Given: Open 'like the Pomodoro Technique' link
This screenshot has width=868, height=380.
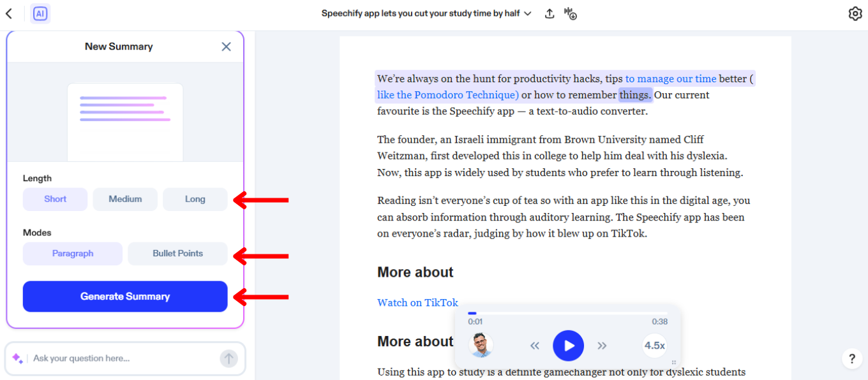Looking at the screenshot, I should (448, 95).
